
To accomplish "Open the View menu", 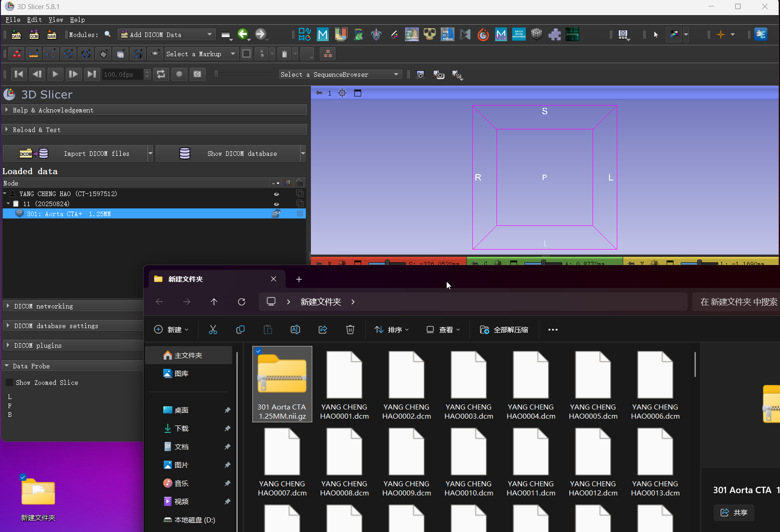I will (56, 20).
